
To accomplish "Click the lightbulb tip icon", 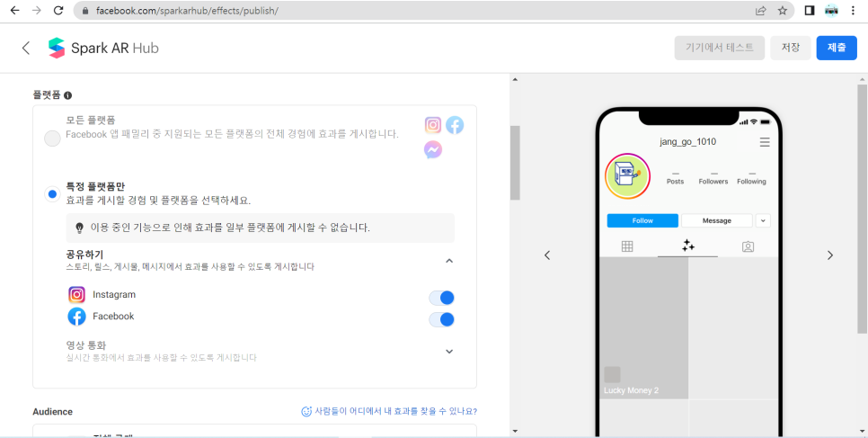I will (x=79, y=228).
